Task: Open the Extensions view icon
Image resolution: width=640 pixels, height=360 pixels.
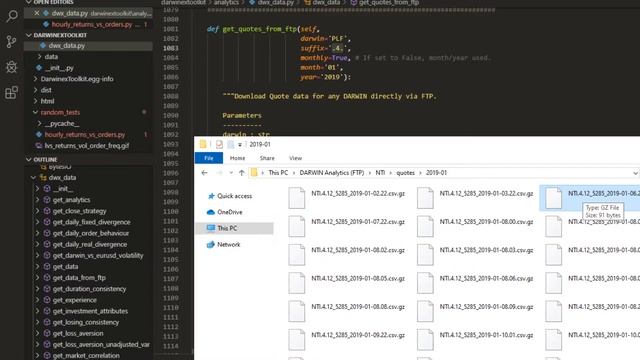Action: tap(12, 92)
